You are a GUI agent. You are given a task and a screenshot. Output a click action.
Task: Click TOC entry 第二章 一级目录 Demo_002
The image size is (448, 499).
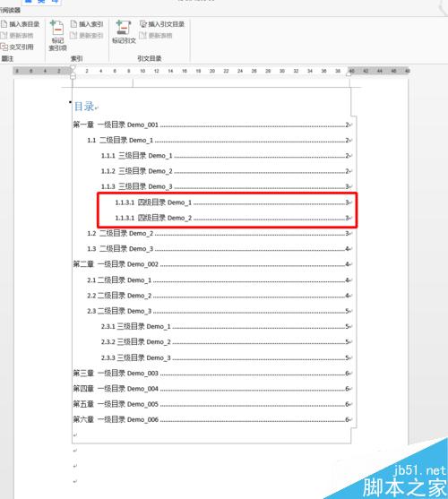tap(212, 264)
